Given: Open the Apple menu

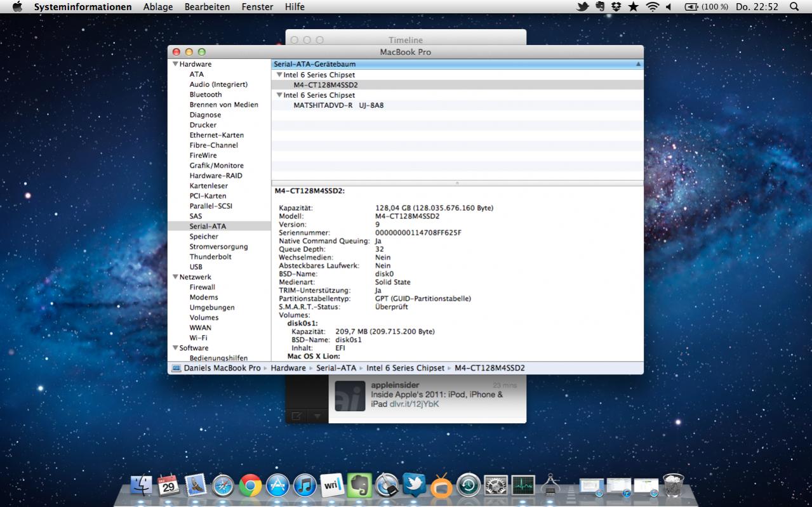Looking at the screenshot, I should pos(17,7).
